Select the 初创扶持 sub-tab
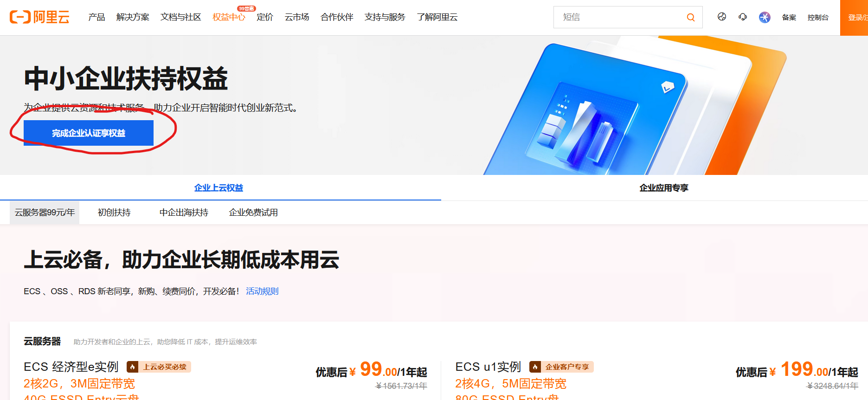This screenshot has height=400, width=868. 114,213
